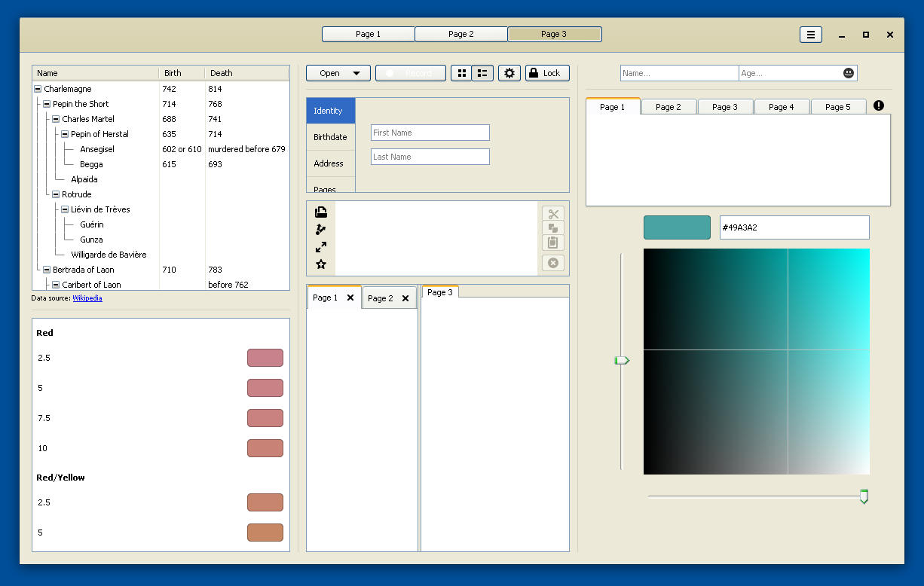Open Page 4 tab in the right notebook
The image size is (924, 586).
(x=782, y=107)
